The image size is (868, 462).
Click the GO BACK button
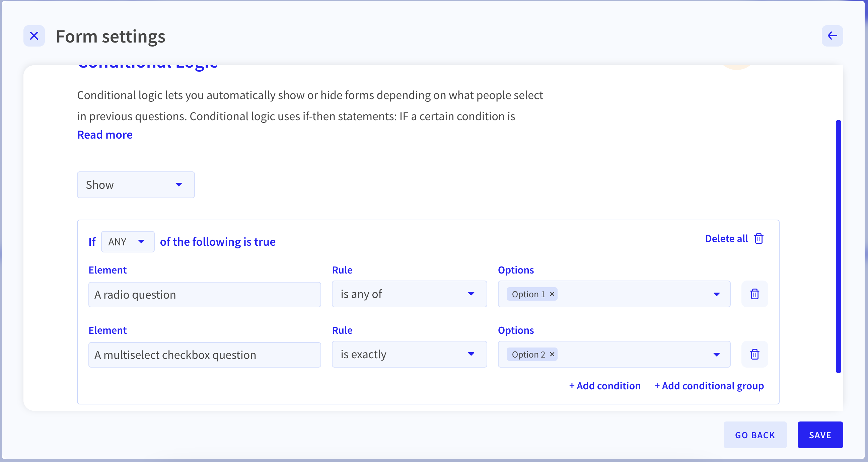[755, 435]
